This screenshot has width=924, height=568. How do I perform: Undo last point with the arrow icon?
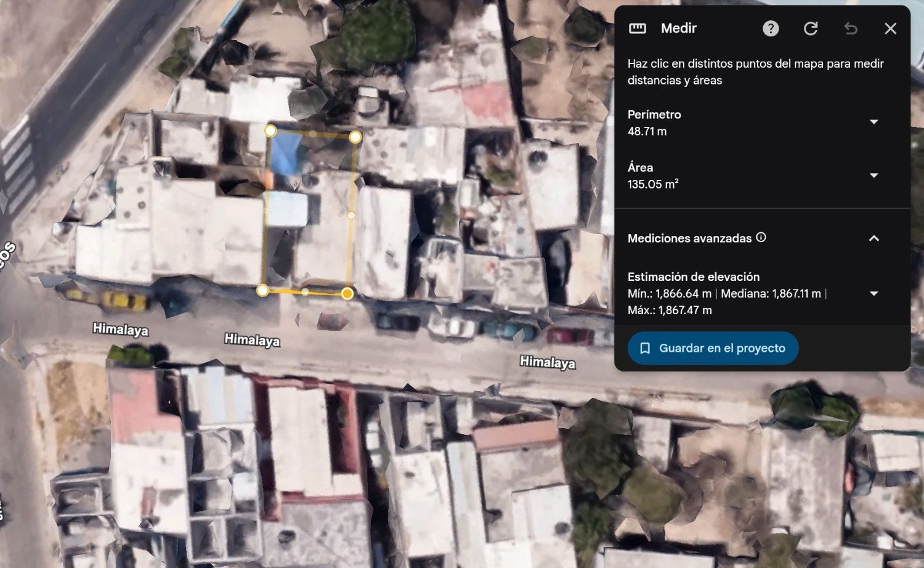[x=851, y=28]
